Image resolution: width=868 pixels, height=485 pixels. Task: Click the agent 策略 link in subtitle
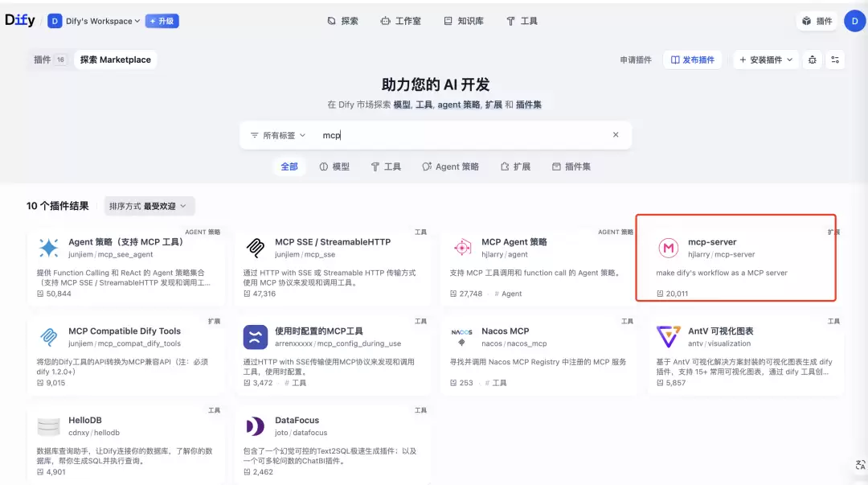click(458, 105)
